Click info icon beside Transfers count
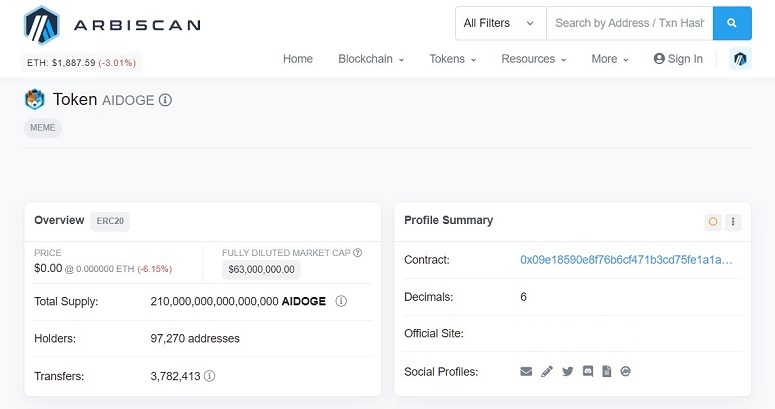The image size is (775, 409). coord(210,376)
